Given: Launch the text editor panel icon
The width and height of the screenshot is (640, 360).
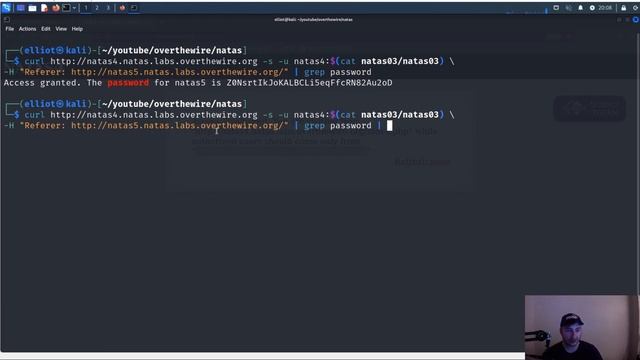Looking at the screenshot, I should click(x=44, y=8).
